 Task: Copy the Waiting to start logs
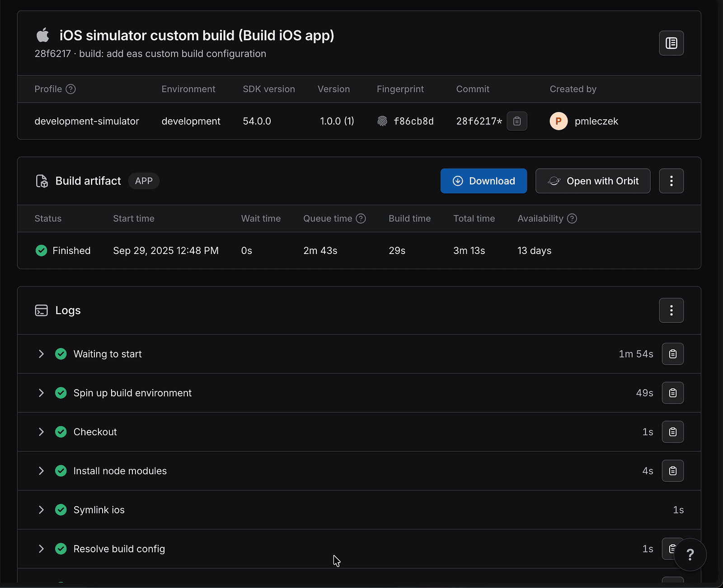click(x=672, y=354)
